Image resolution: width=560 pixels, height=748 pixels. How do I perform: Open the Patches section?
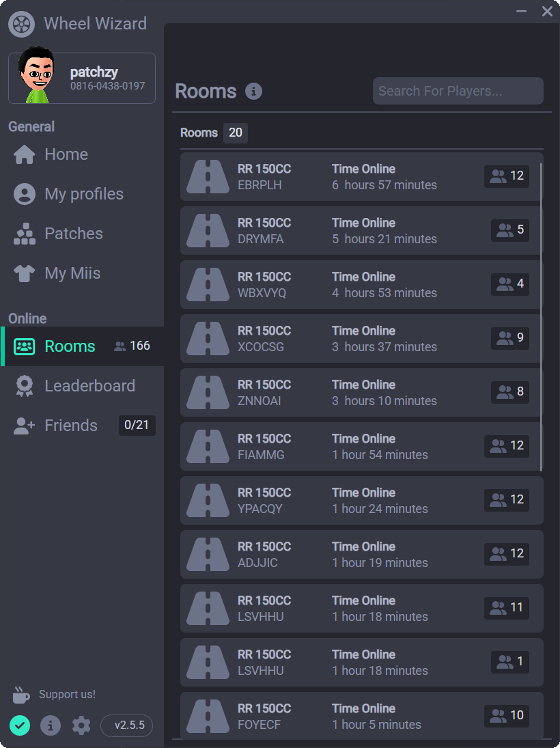82,234
